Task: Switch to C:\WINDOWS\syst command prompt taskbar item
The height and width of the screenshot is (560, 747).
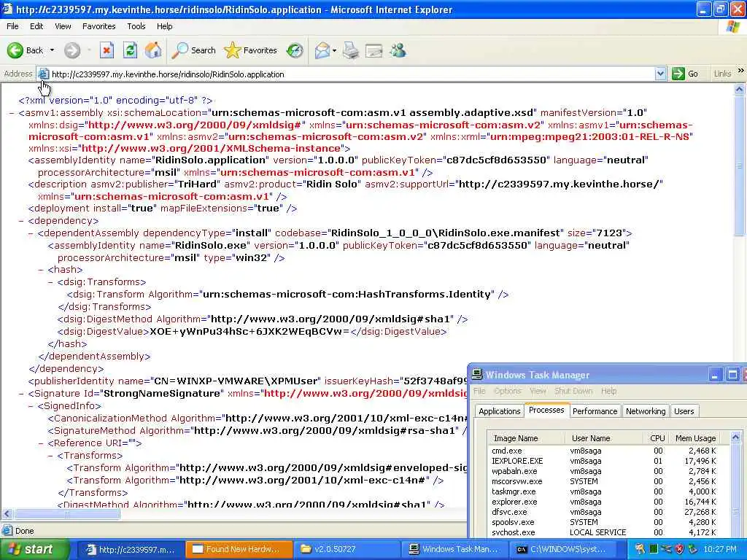Action: click(562, 550)
